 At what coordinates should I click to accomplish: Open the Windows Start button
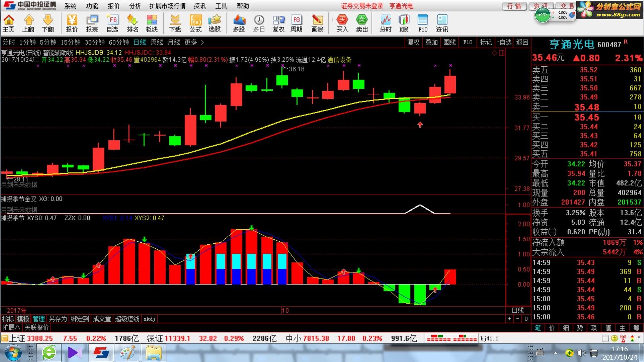pyautogui.click(x=13, y=353)
